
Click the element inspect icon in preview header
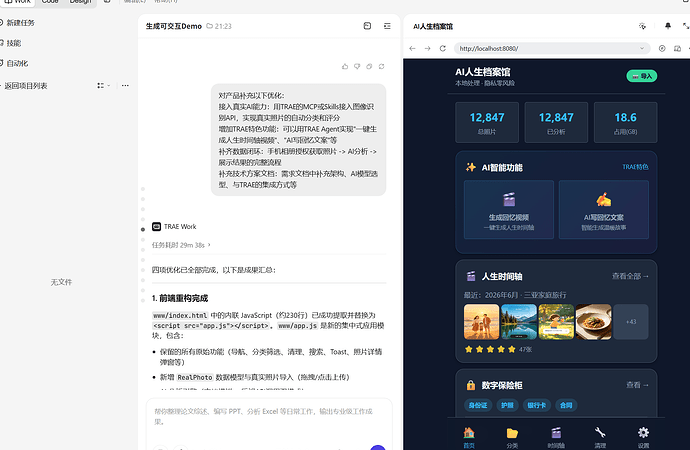point(642,26)
